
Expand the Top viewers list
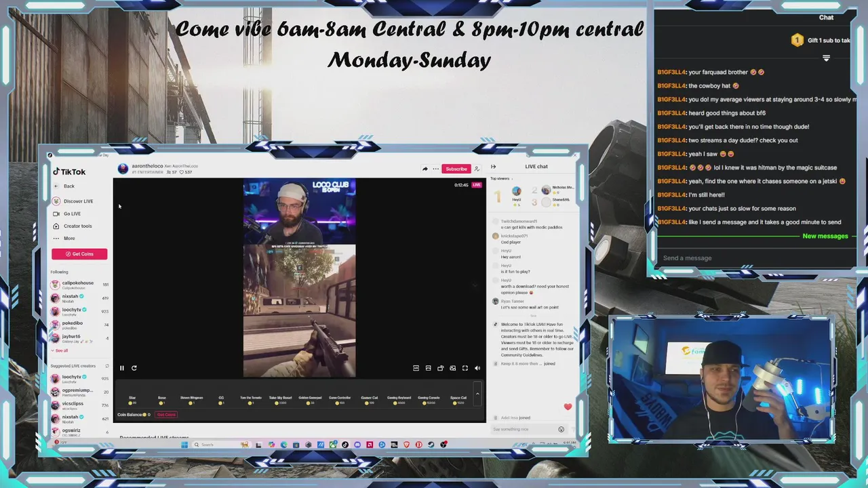coord(501,179)
